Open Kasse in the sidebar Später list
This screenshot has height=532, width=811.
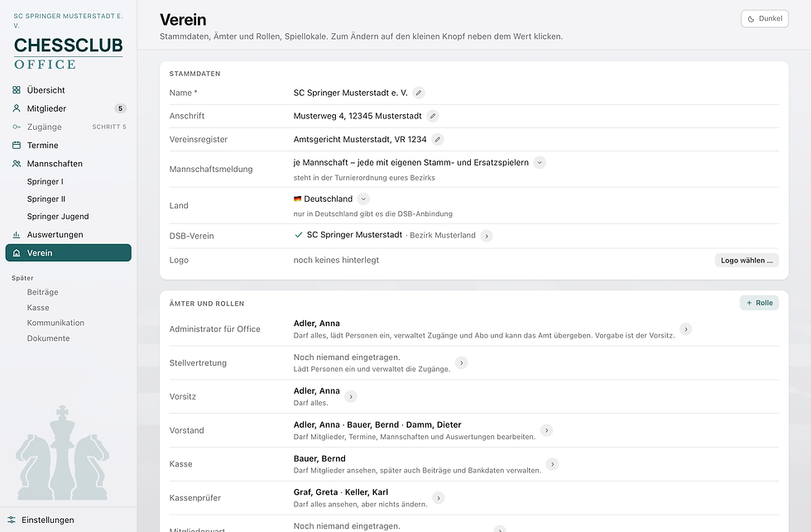(x=38, y=308)
